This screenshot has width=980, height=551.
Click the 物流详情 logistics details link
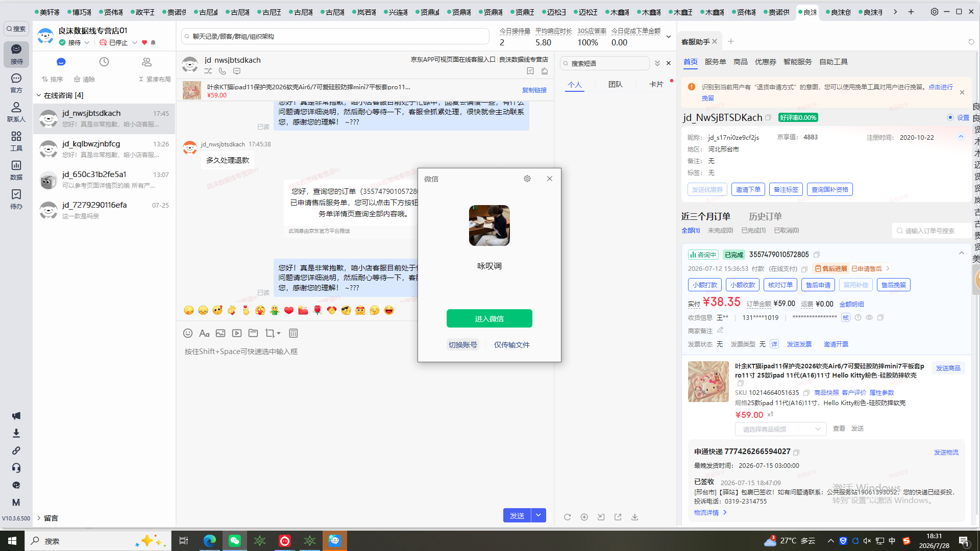tap(710, 513)
